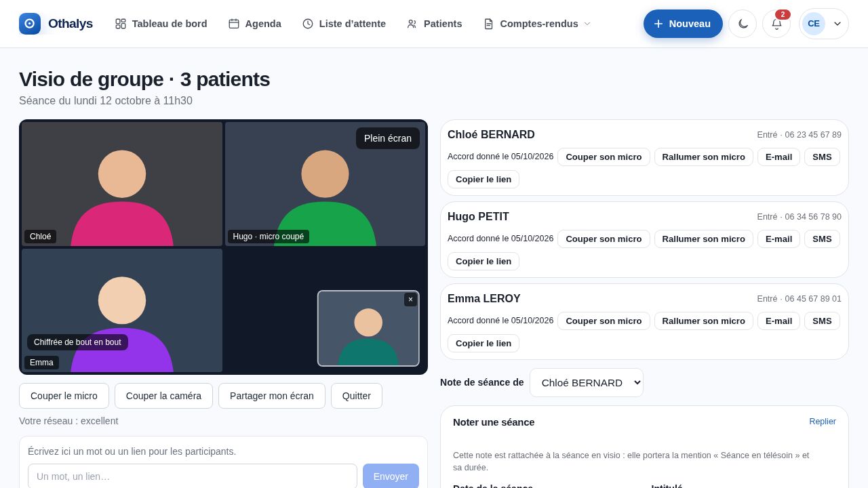868x488 pixels.
Task: Mute Chloé BERNARD's microphone
Action: (x=604, y=157)
